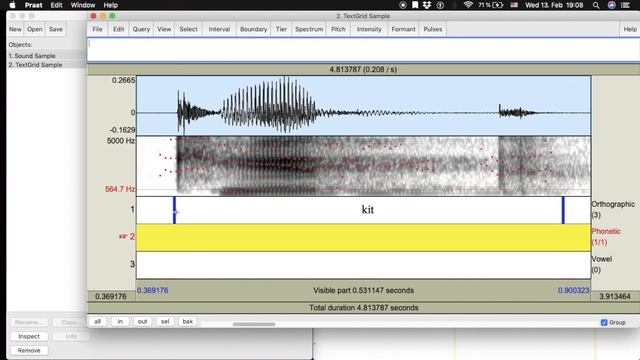
Task: Open the notification center list icon
Action: (625, 5)
